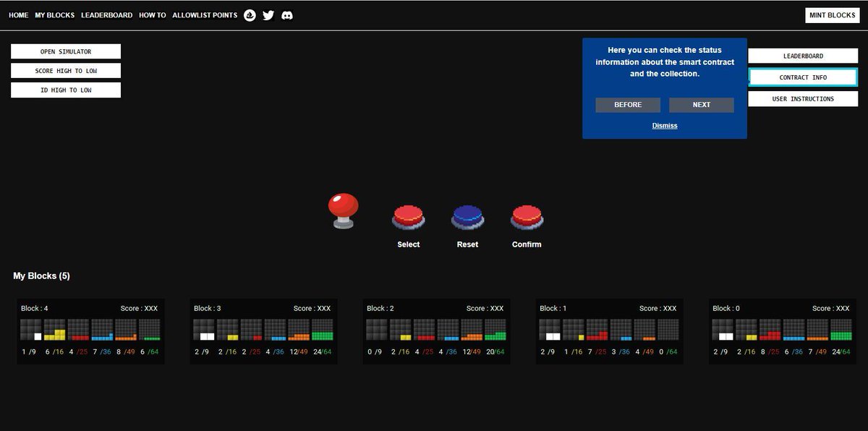868x431 pixels.
Task: Open the OpenSea icon link
Action: [250, 15]
